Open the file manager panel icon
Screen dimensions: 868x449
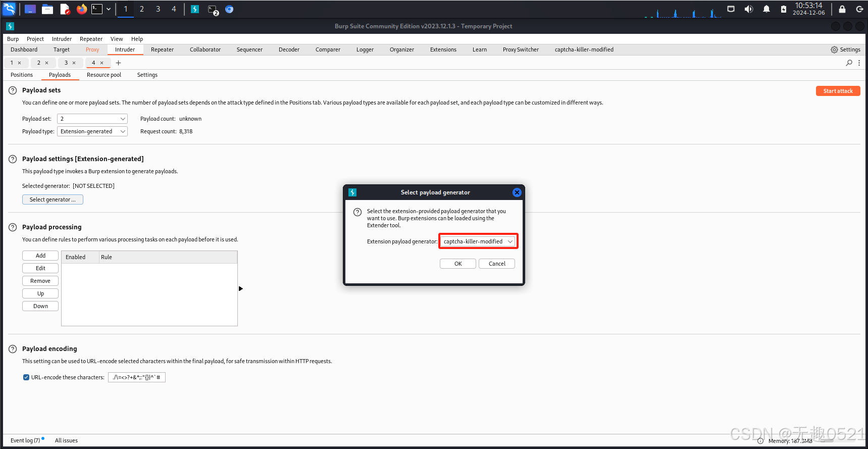pyautogui.click(x=47, y=9)
